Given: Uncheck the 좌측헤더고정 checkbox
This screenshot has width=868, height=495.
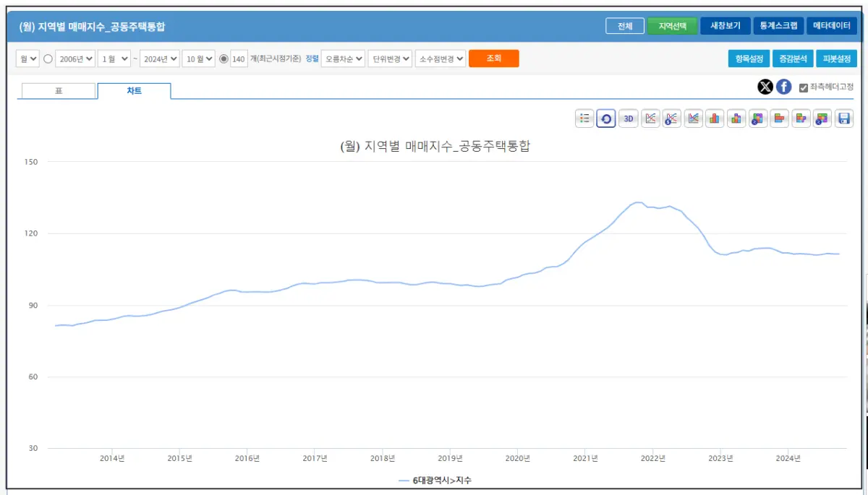Looking at the screenshot, I should coord(803,87).
